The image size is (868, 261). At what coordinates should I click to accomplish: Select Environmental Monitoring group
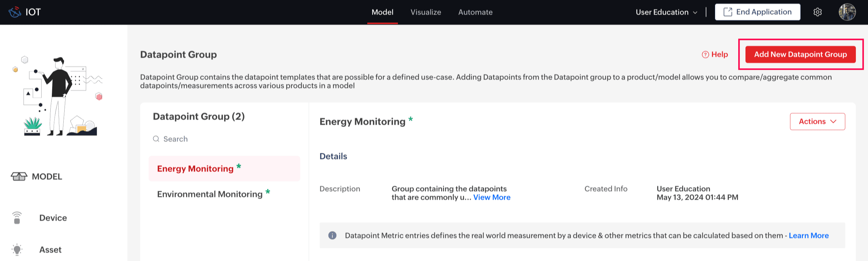(210, 194)
